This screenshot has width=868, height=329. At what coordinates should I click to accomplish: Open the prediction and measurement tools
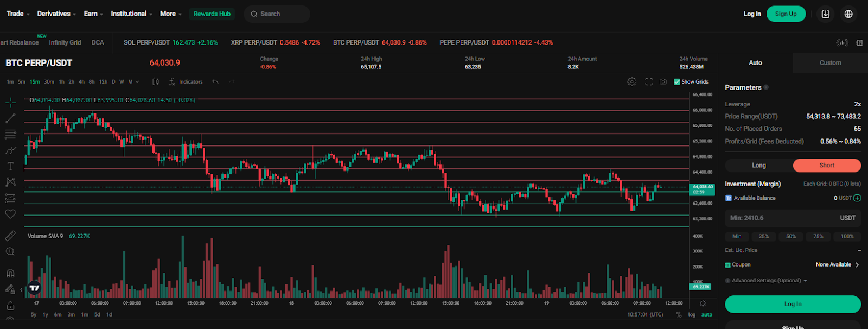point(10,198)
